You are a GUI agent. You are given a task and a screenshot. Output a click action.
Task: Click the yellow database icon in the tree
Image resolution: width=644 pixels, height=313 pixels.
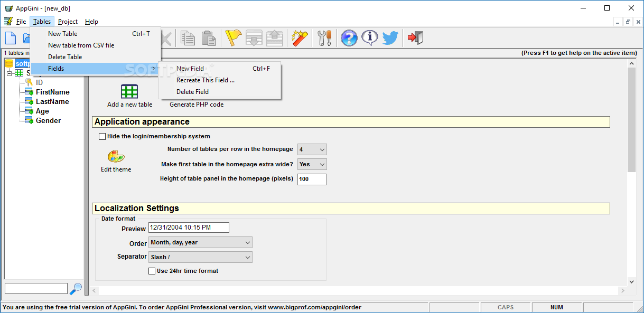[9, 63]
